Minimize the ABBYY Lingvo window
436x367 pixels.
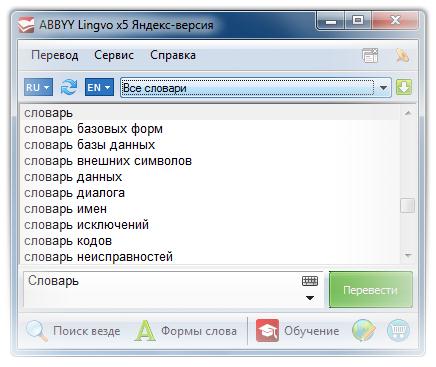(330, 21)
